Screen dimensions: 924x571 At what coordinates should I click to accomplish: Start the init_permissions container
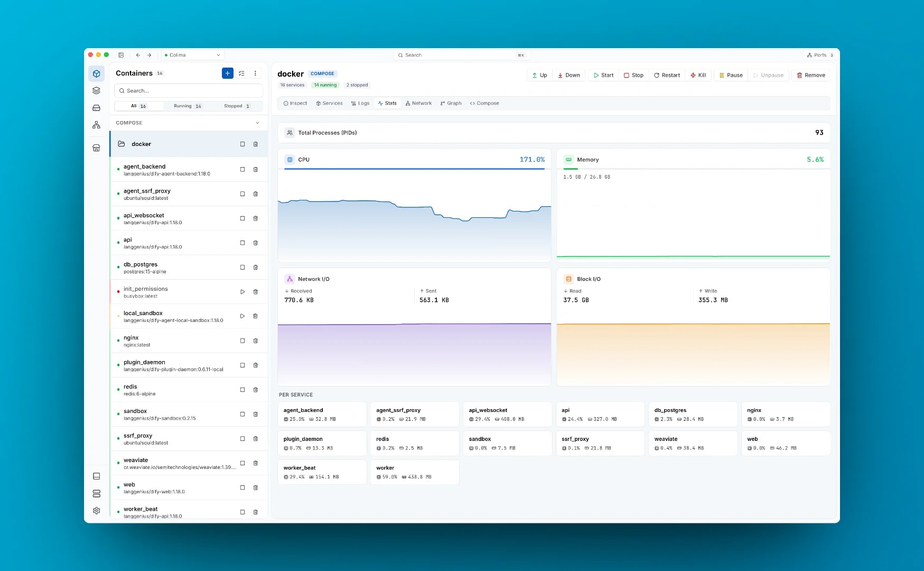click(x=242, y=292)
